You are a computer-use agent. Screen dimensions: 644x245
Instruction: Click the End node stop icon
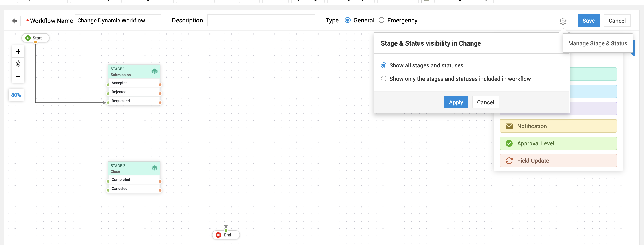pos(218,235)
